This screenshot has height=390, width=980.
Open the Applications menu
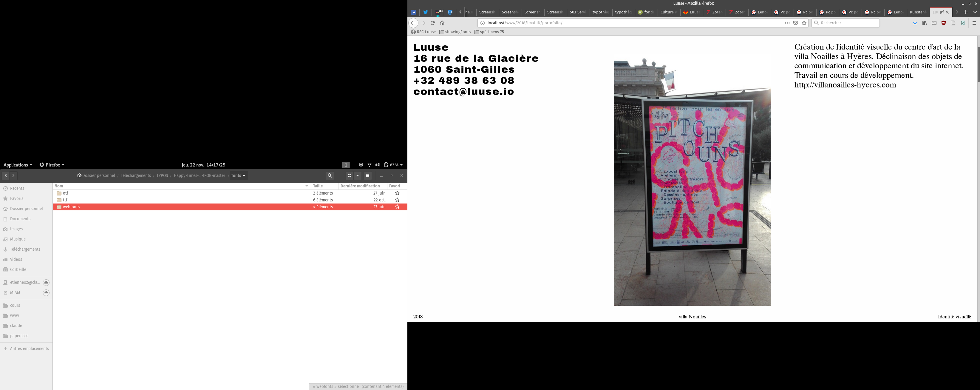[x=18, y=165]
